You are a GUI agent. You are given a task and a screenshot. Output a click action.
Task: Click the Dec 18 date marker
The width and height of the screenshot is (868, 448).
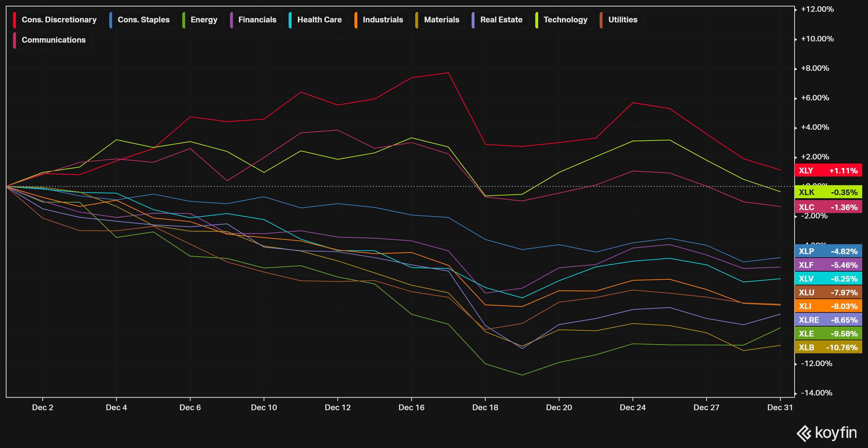tap(485, 407)
